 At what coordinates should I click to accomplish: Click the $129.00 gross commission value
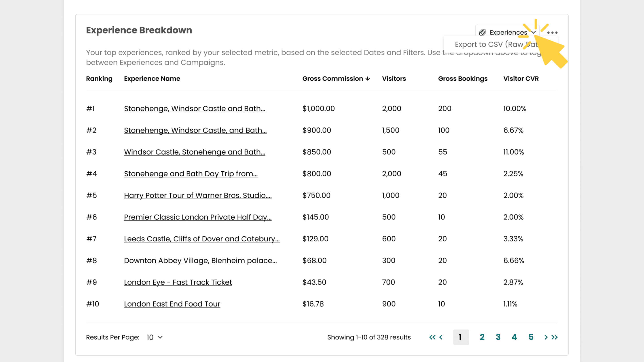(315, 239)
